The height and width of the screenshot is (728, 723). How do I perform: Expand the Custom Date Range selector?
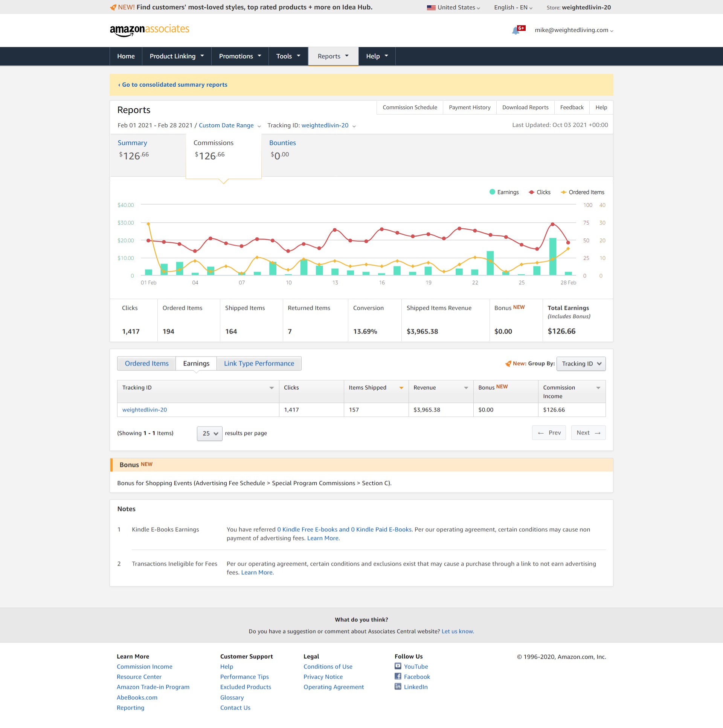pyautogui.click(x=230, y=125)
